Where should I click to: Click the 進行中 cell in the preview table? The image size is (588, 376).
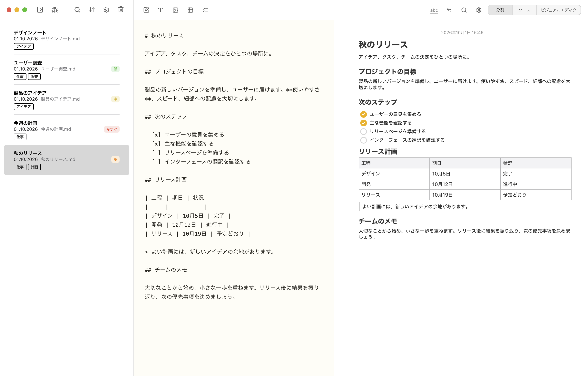tap(536, 184)
